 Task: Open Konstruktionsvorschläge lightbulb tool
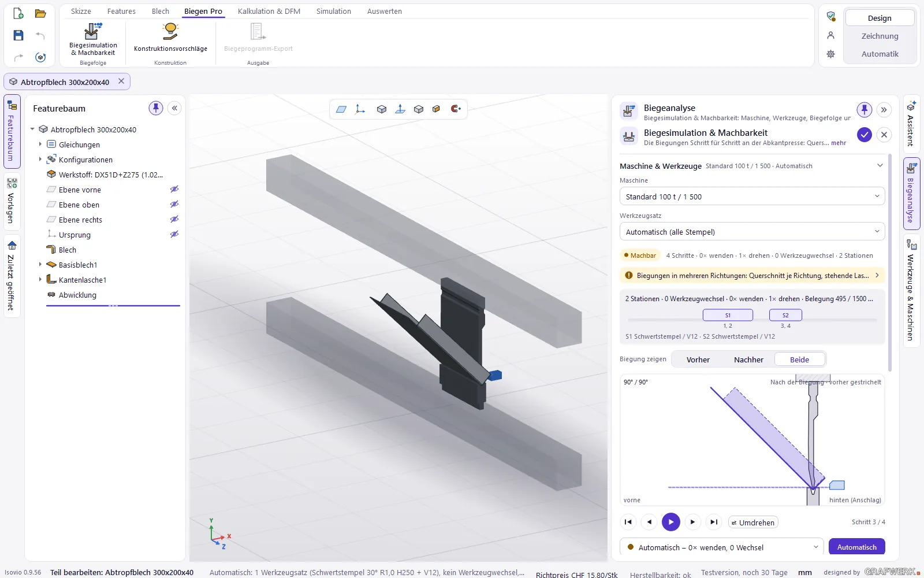[x=170, y=38]
